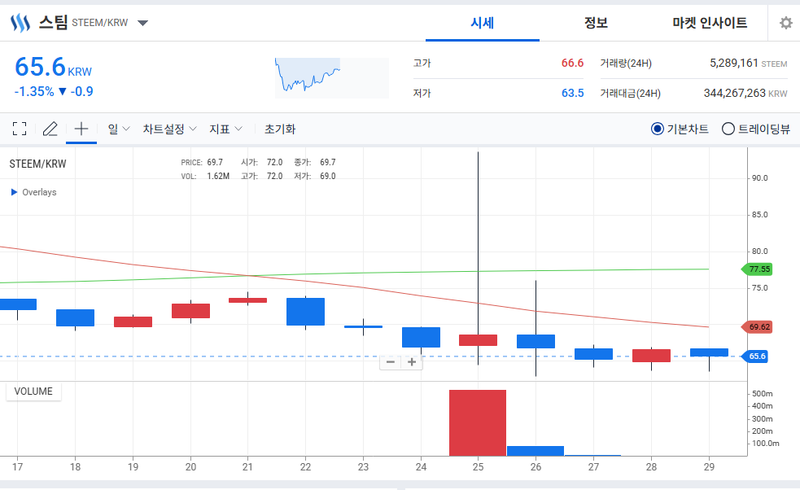Click the red candlestick for day 20
800x490 pixels.
point(191,311)
